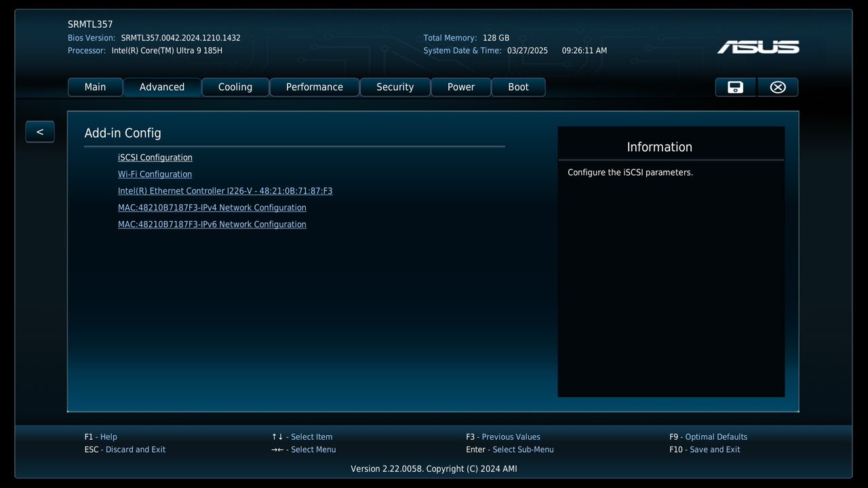Go to the Boot tab
The width and height of the screenshot is (868, 488).
tap(519, 87)
